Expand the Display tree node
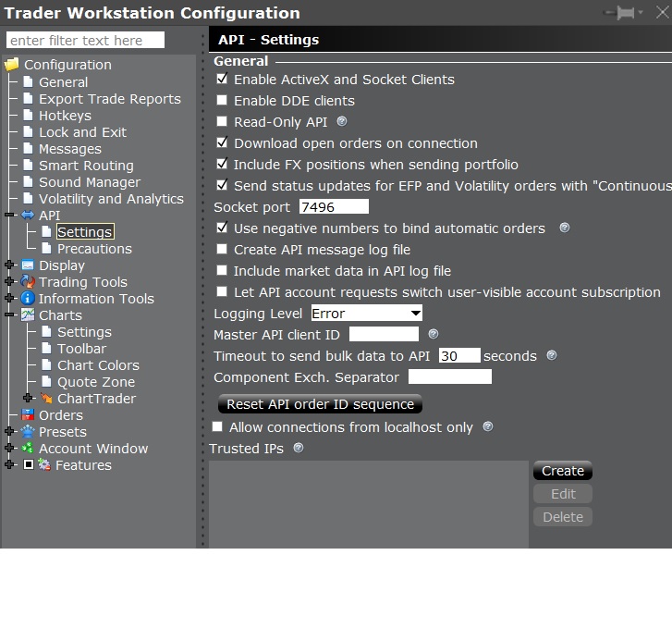Image resolution: width=672 pixels, height=629 pixels. pyautogui.click(x=9, y=265)
